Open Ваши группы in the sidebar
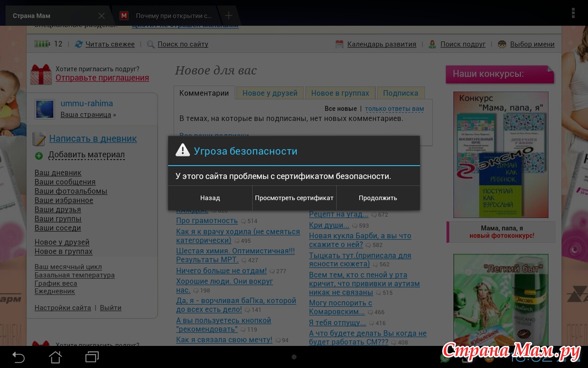588x368 pixels. (58, 219)
